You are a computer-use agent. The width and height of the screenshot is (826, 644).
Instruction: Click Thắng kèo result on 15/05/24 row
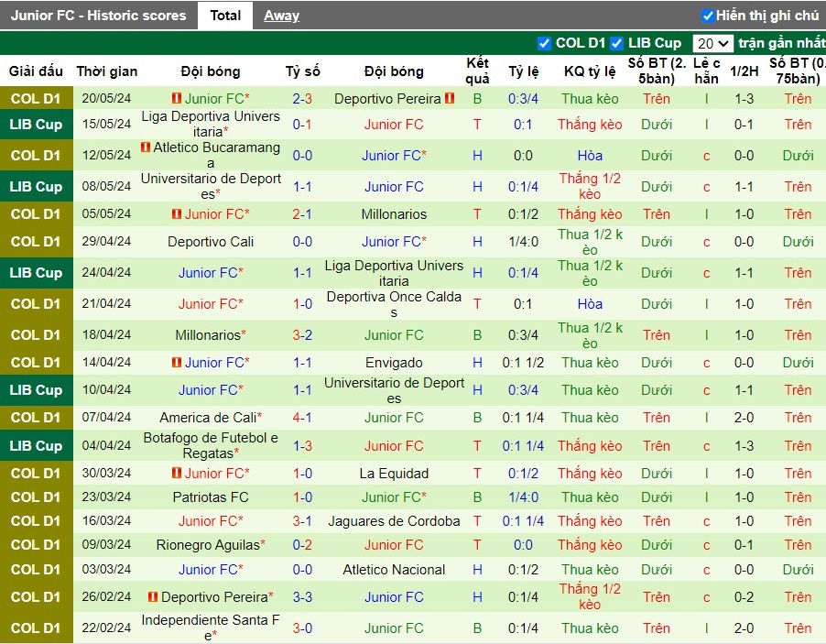pyautogui.click(x=590, y=125)
